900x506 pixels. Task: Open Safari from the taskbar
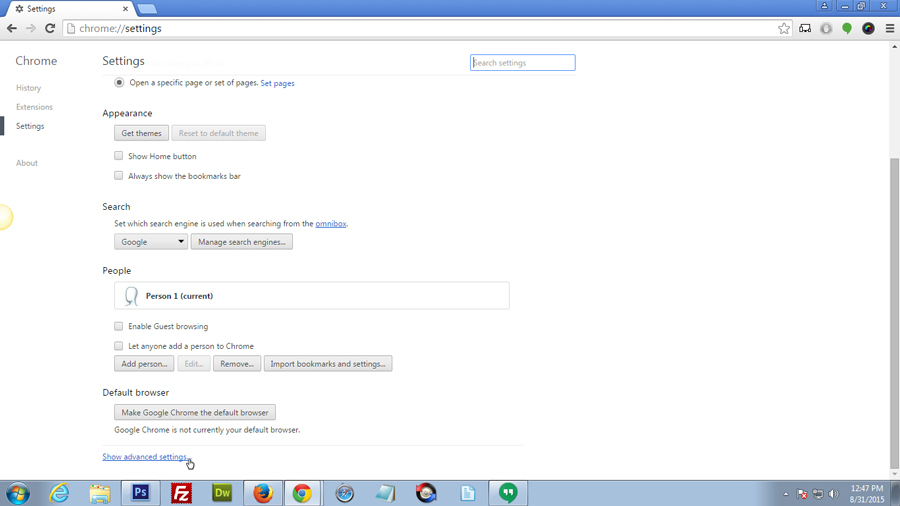pos(344,493)
